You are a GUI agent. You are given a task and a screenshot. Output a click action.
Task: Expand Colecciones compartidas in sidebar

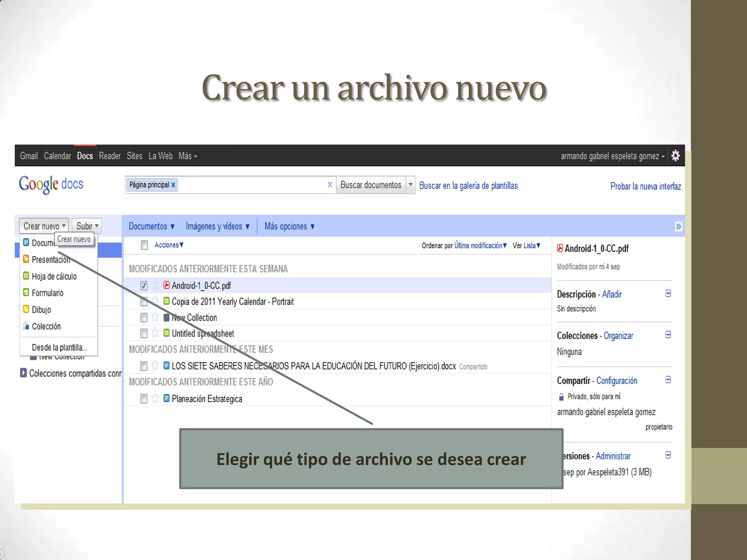click(x=23, y=373)
